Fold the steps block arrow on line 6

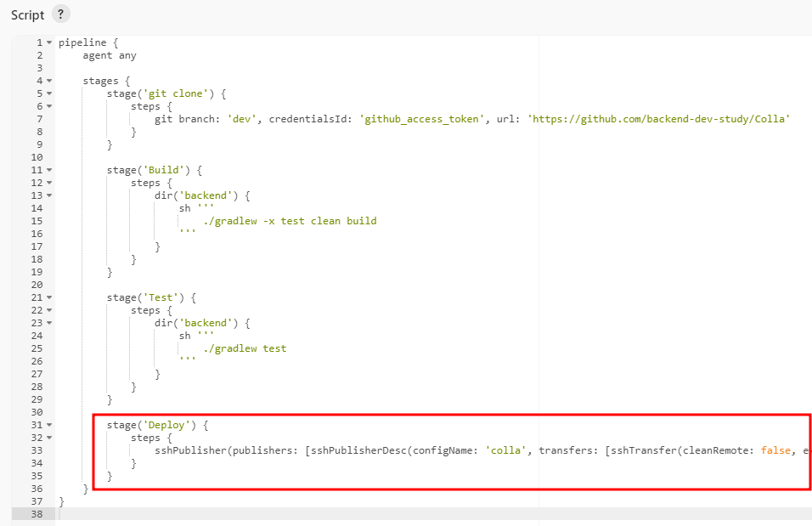click(x=49, y=106)
